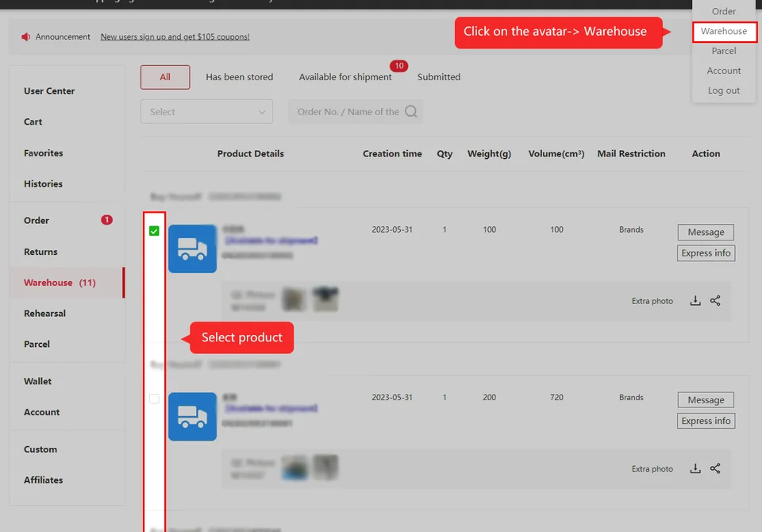
Task: Download QC photos of the 200g product
Action: tap(695, 468)
